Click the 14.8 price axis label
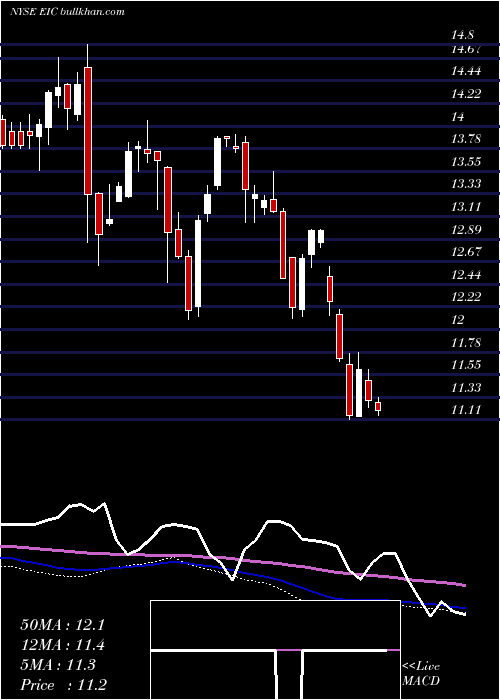 coord(462,35)
